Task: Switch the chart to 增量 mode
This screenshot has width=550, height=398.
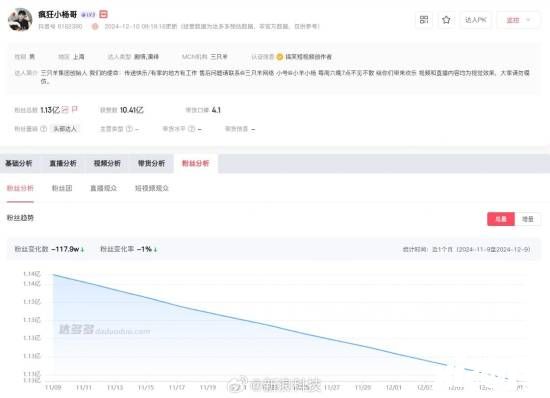Action: pos(528,219)
